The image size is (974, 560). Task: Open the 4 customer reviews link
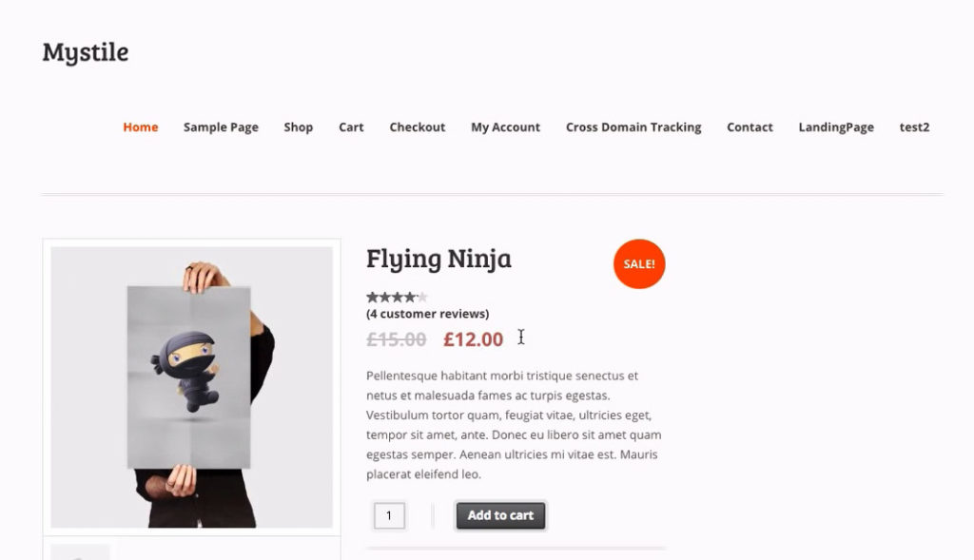tap(427, 314)
